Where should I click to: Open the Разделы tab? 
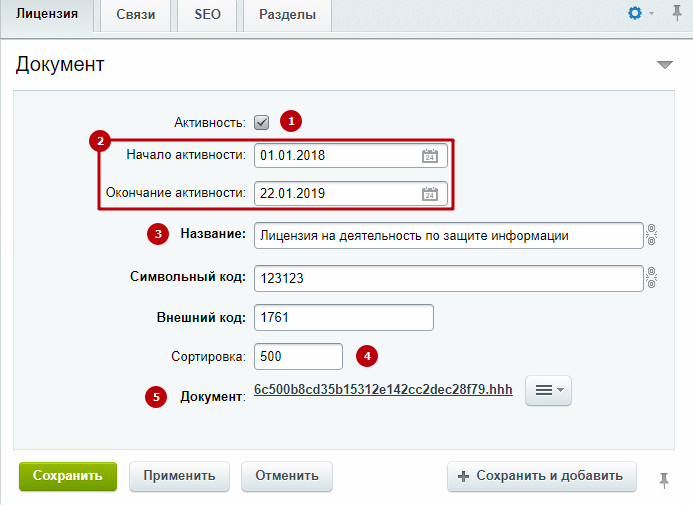coord(287,15)
